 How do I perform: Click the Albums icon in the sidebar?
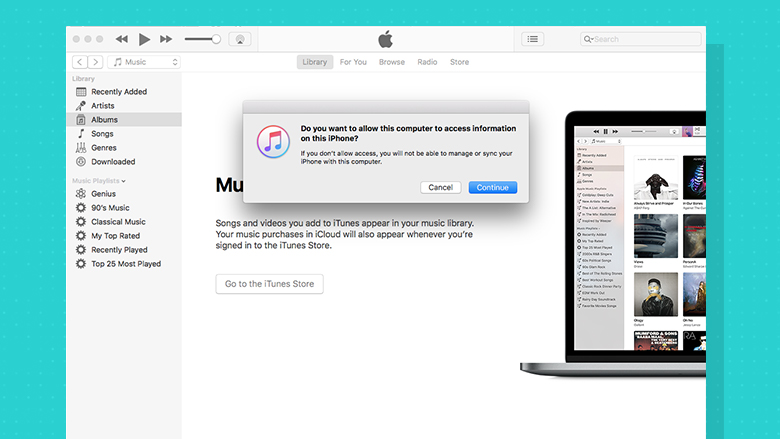(81, 119)
